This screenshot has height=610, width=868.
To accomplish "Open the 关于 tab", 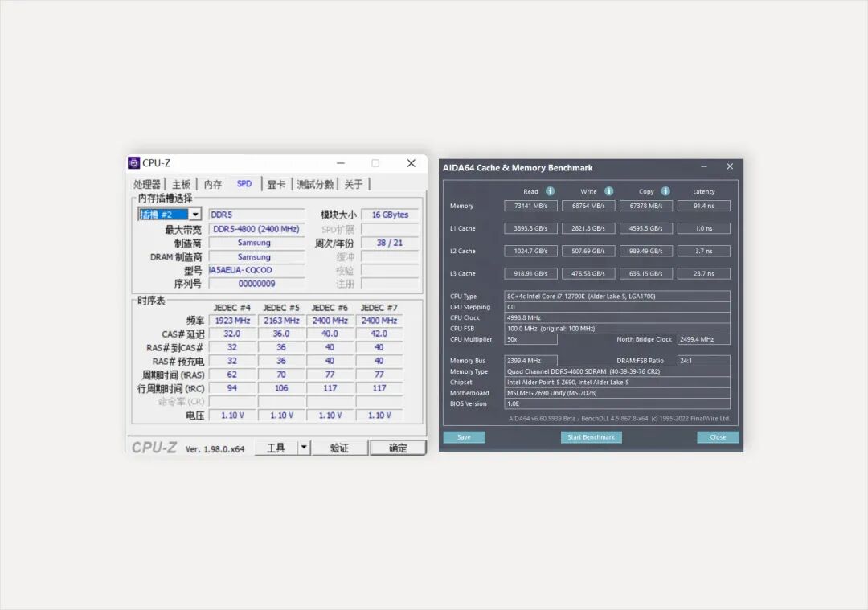I will click(x=353, y=184).
